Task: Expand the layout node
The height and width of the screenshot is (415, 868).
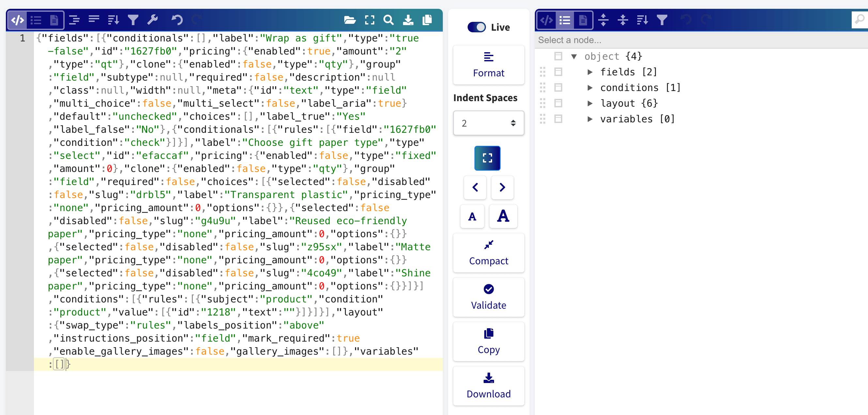Action: pyautogui.click(x=590, y=103)
